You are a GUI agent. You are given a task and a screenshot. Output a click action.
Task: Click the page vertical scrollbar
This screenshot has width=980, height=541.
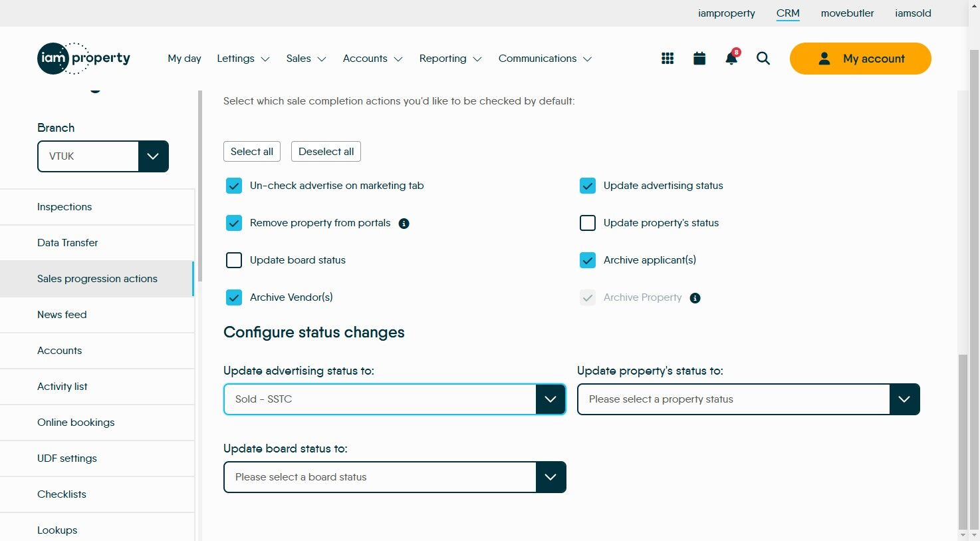[x=963, y=439]
